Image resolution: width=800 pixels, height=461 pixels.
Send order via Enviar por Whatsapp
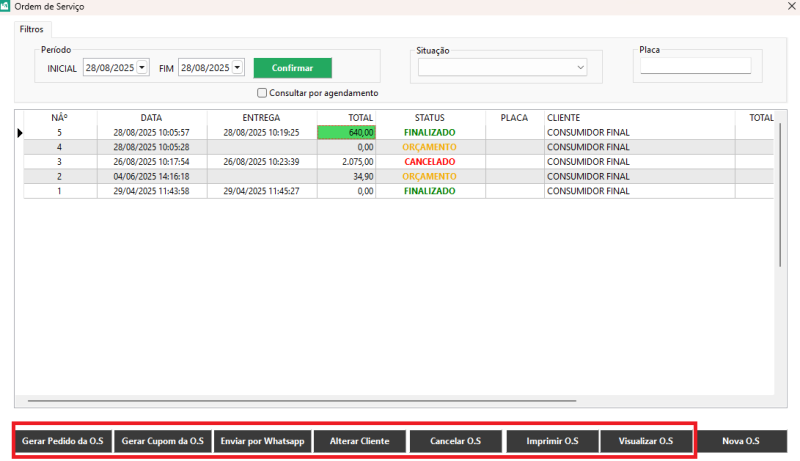click(x=262, y=441)
